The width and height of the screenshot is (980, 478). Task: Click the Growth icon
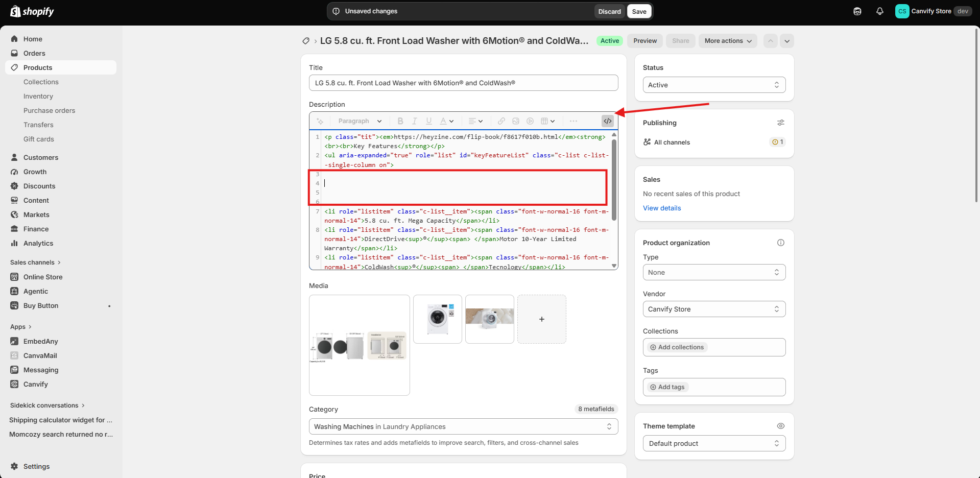pos(14,172)
